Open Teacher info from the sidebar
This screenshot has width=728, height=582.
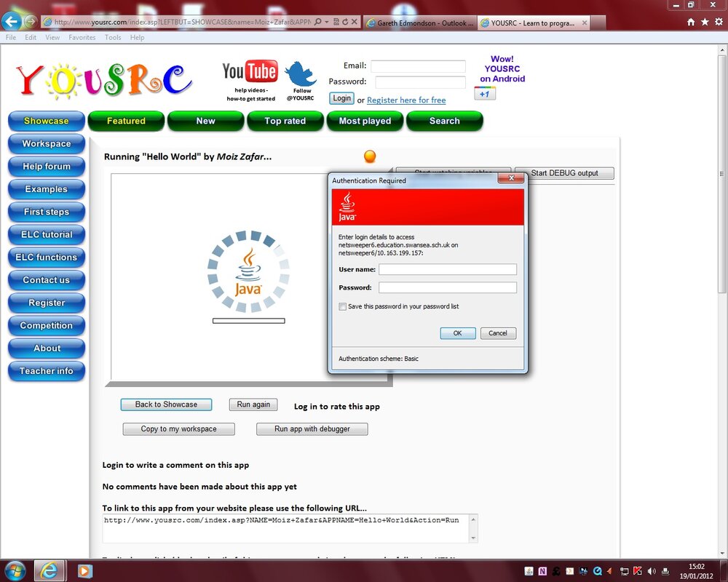pyautogui.click(x=47, y=371)
